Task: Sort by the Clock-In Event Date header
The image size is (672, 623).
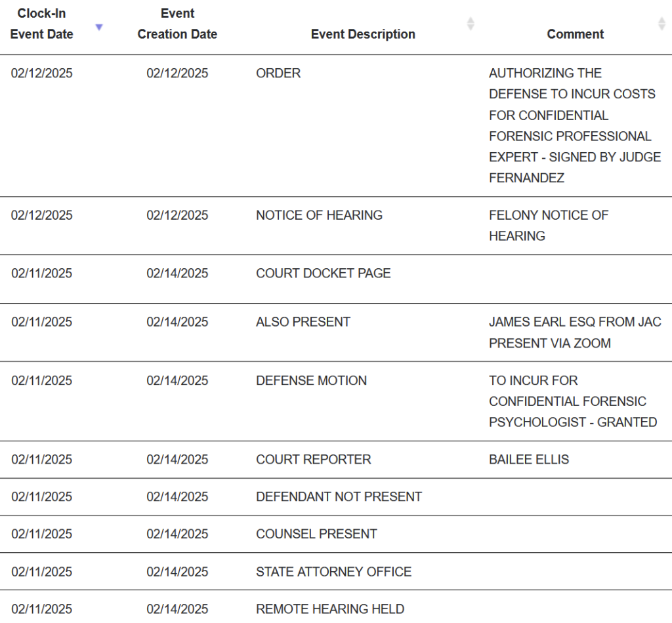Action: (42, 24)
